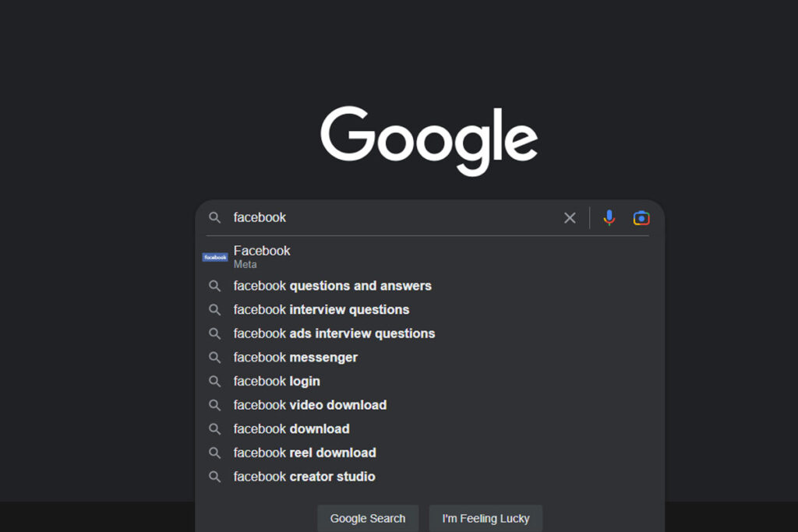Click the I'm Feeling Lucky button
Screen dimensions: 798x532
coord(486,518)
